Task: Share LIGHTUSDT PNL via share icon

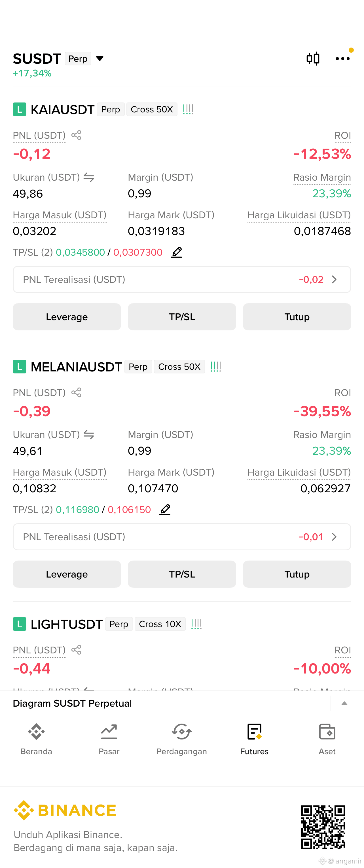Action: point(76,650)
